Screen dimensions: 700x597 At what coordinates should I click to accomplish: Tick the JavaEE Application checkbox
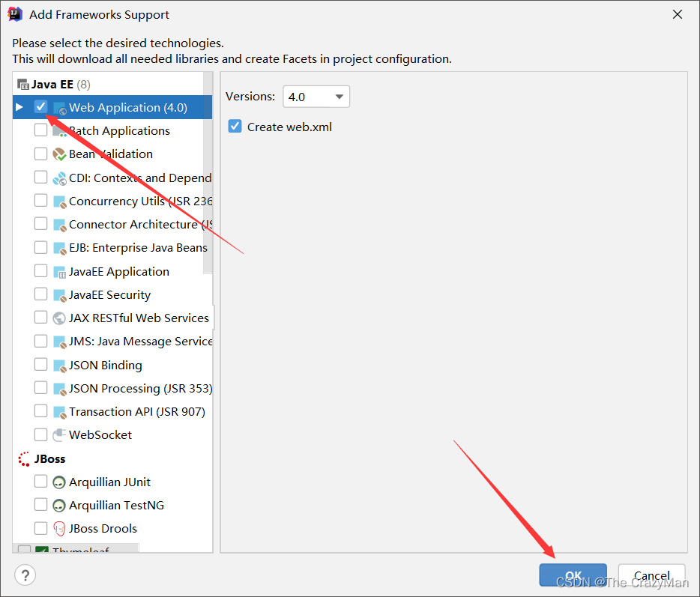tap(40, 270)
